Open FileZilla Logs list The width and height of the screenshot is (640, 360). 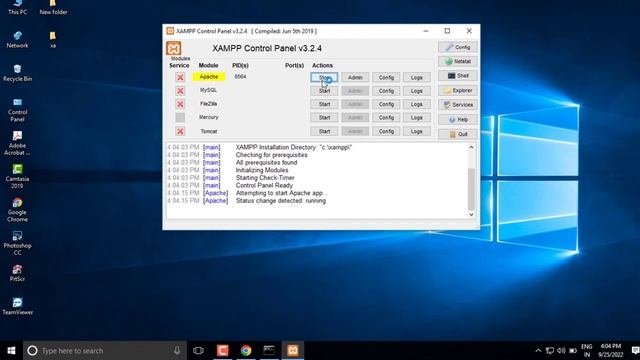417,104
